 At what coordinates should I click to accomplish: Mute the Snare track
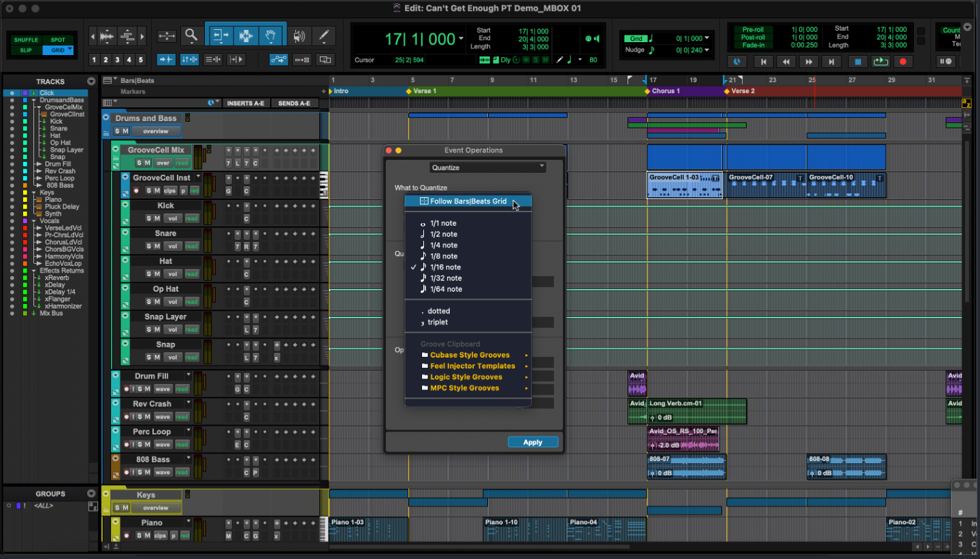click(x=157, y=246)
